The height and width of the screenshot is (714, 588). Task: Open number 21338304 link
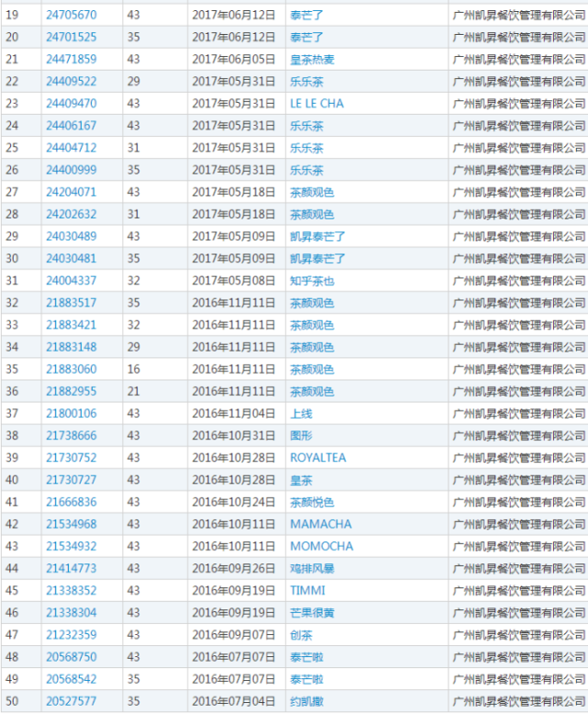72,613
